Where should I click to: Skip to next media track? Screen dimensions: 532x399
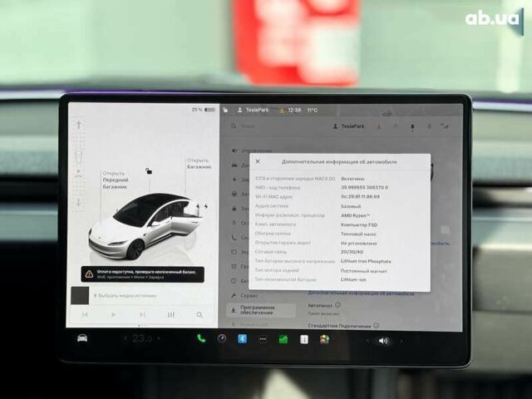click(142, 315)
